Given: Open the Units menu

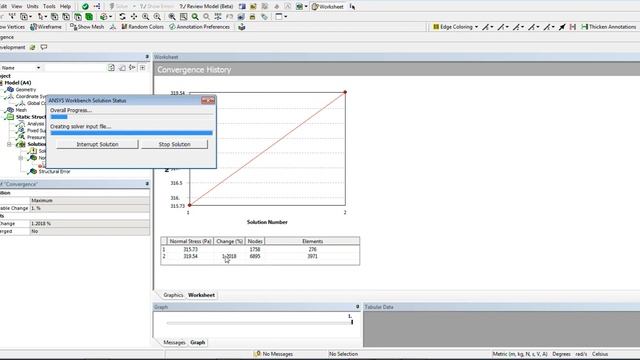Looking at the screenshot, I should (32, 7).
